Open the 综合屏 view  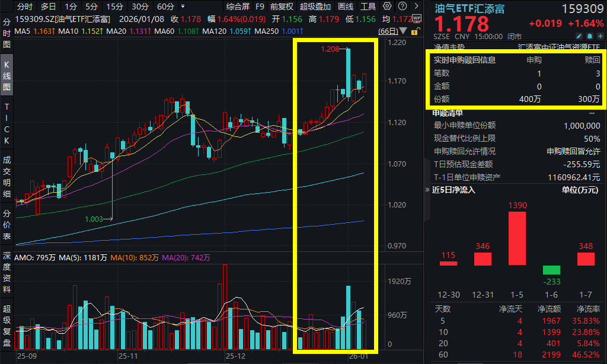(238, 7)
